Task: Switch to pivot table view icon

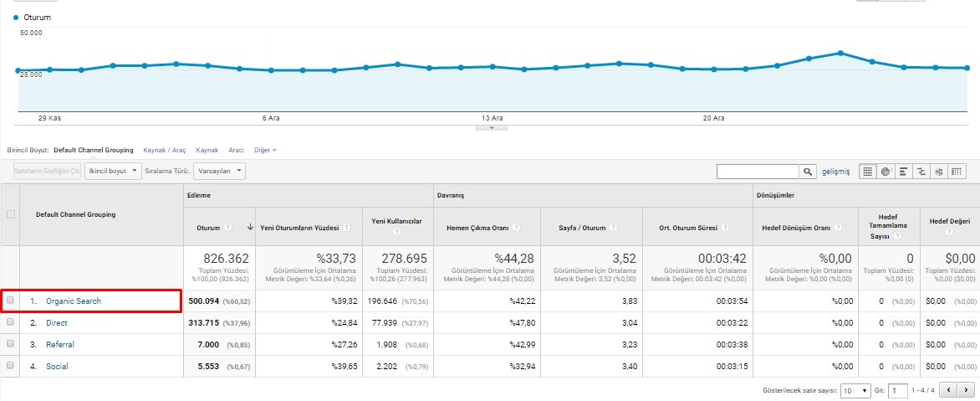Action: click(x=957, y=172)
